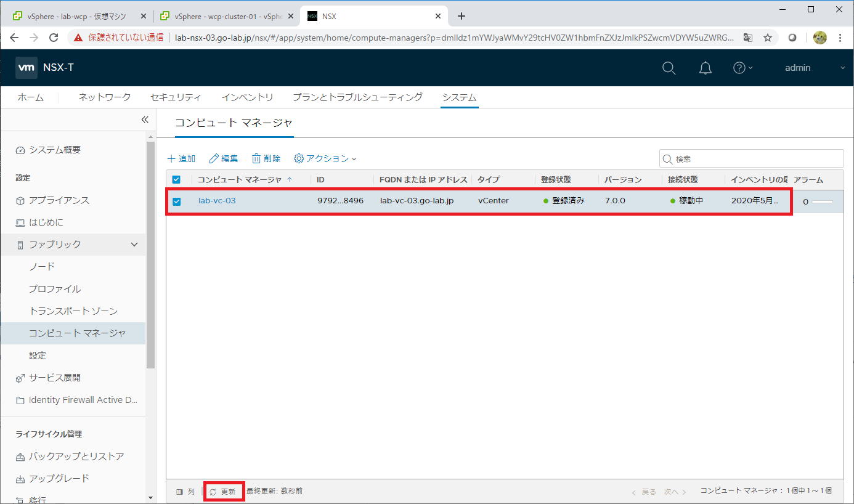
Task: Click the 削除 delete button
Action: pos(266,158)
